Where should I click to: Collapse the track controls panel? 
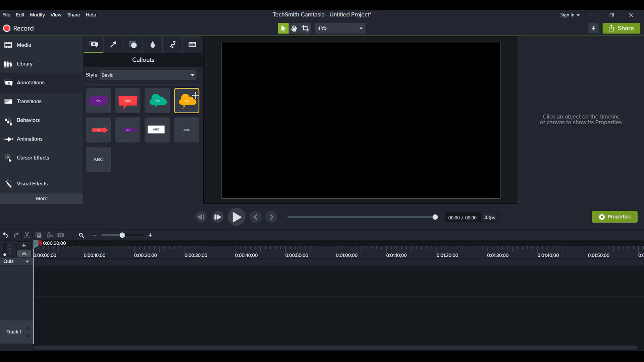(24, 254)
